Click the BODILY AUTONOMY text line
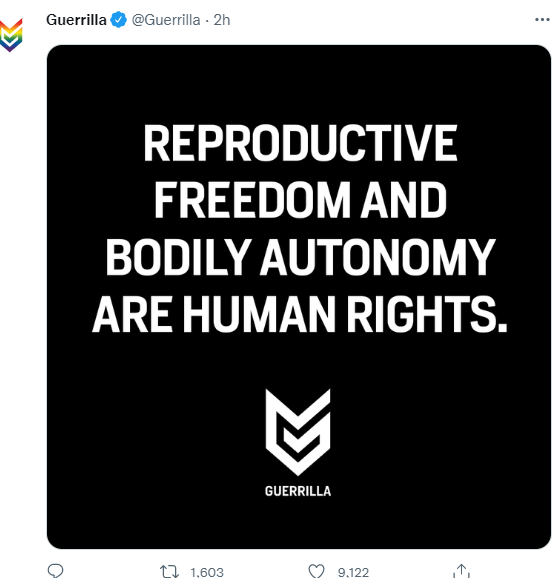Image resolution: width=560 pixels, height=578 pixels. (300, 257)
